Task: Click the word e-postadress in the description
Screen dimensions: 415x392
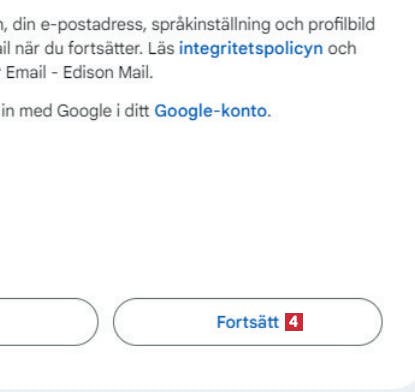Action: (93, 25)
